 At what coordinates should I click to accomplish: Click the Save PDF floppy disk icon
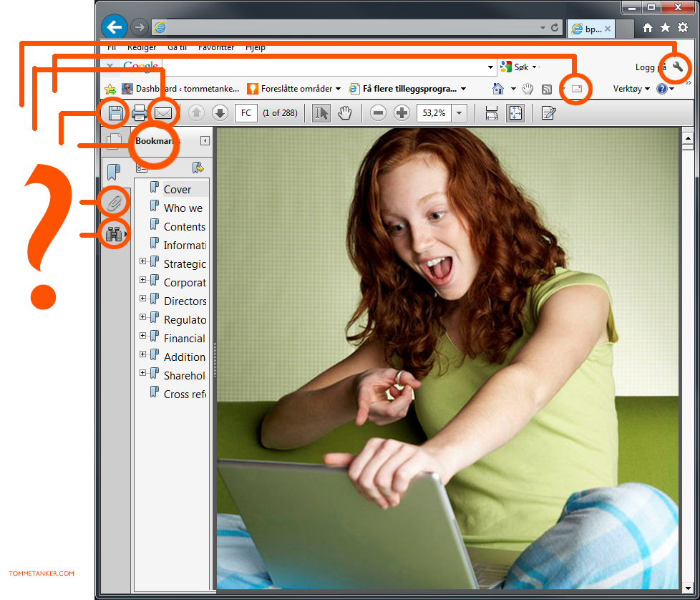click(x=115, y=112)
